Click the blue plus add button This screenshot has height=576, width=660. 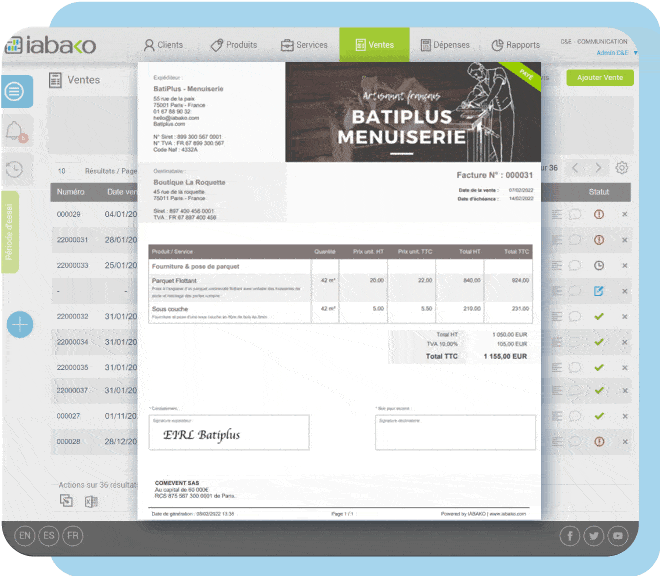[20, 325]
